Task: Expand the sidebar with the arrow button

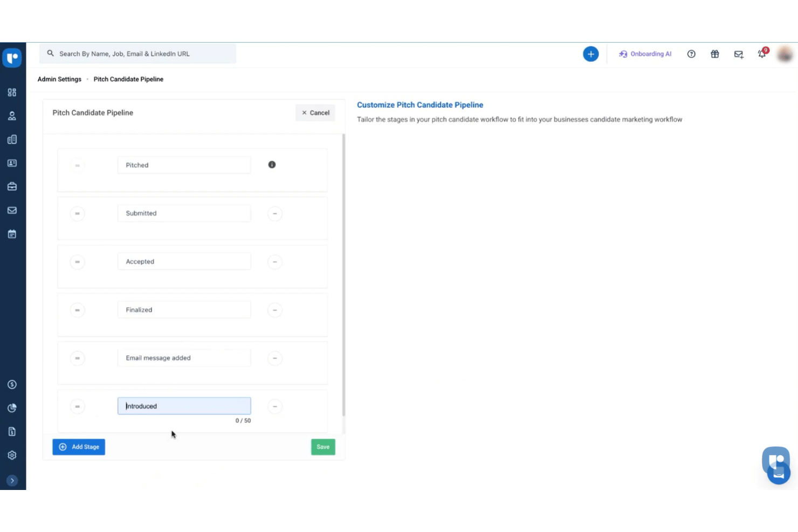Action: pos(12,480)
